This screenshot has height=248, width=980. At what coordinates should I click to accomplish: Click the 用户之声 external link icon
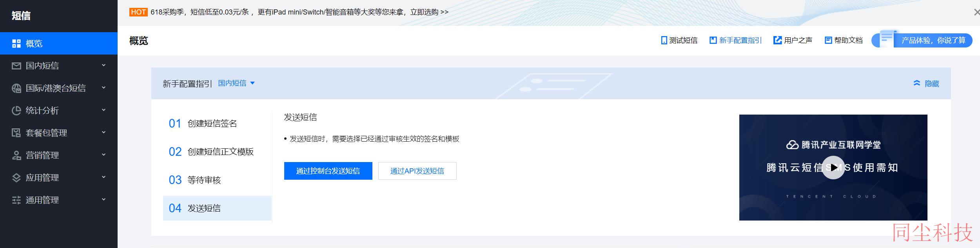click(x=777, y=40)
